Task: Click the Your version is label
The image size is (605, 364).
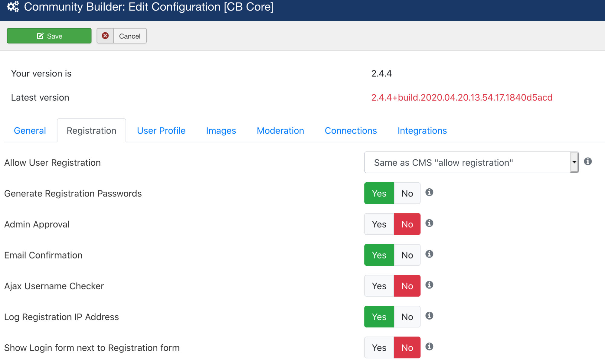Action: [x=41, y=73]
